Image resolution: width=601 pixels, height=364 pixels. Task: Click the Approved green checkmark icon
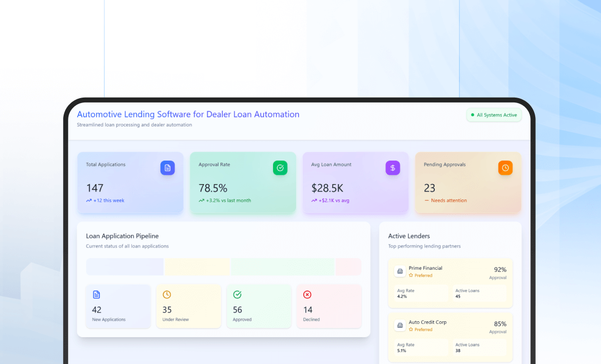tap(236, 294)
